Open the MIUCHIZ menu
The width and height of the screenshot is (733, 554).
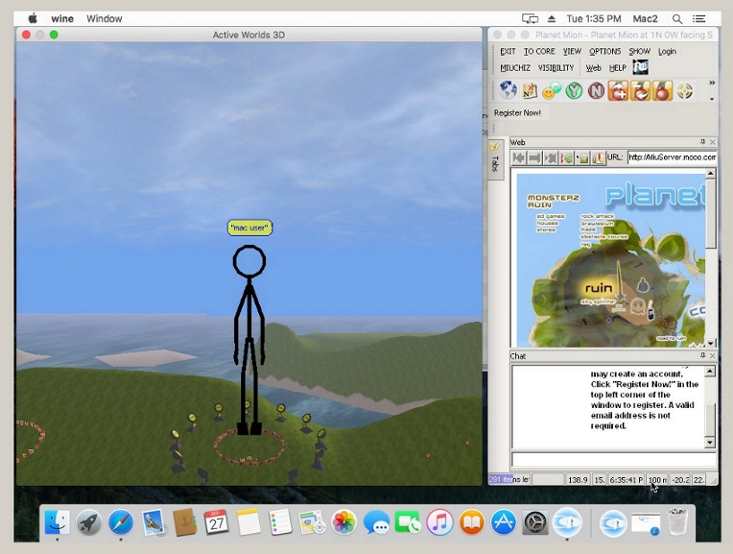tap(515, 68)
